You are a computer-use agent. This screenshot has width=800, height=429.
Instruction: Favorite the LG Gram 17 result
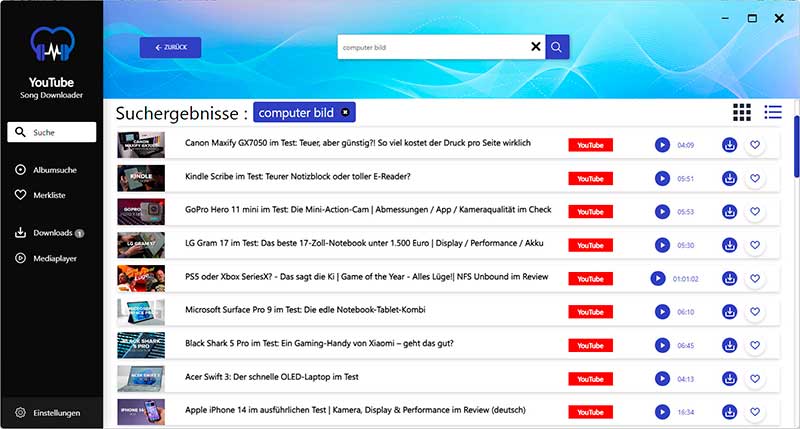755,245
